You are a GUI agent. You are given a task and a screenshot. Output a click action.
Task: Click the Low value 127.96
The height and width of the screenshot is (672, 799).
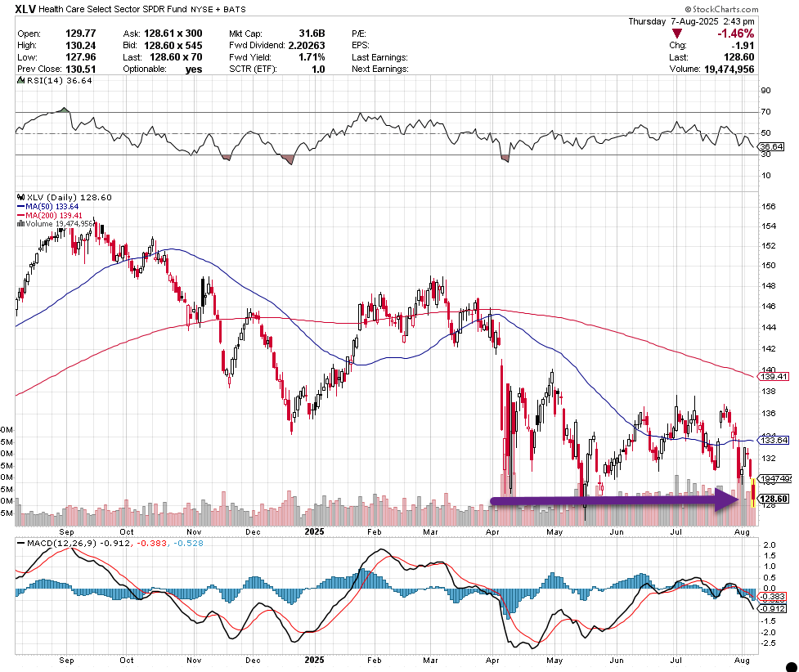(80, 57)
